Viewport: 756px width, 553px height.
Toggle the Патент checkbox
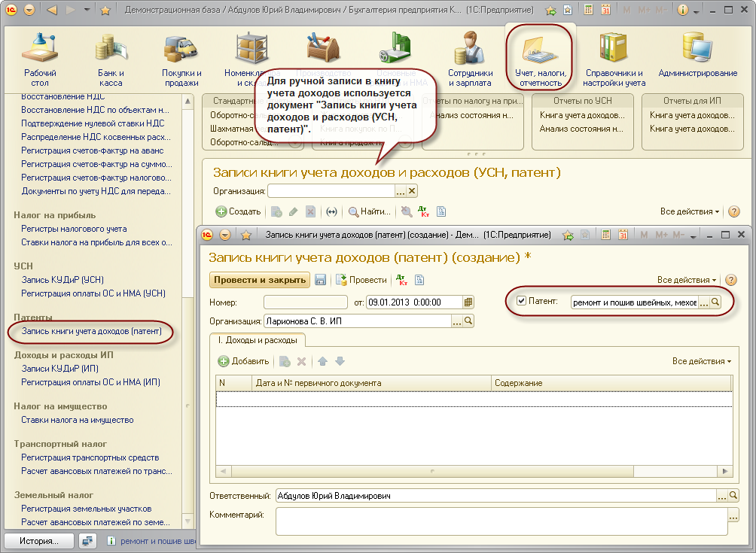(521, 301)
